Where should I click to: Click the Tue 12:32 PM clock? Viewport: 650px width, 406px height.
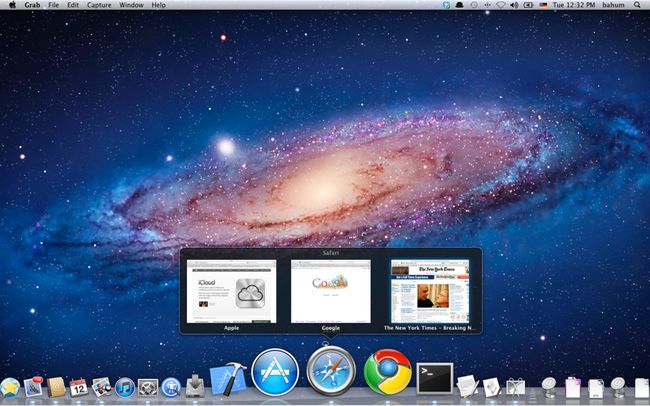574,5
